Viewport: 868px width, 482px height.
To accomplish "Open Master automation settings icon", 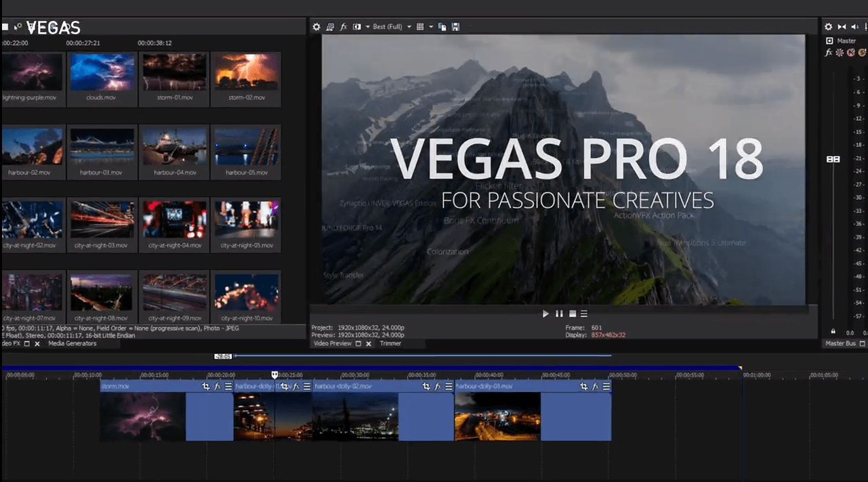I will 840,52.
